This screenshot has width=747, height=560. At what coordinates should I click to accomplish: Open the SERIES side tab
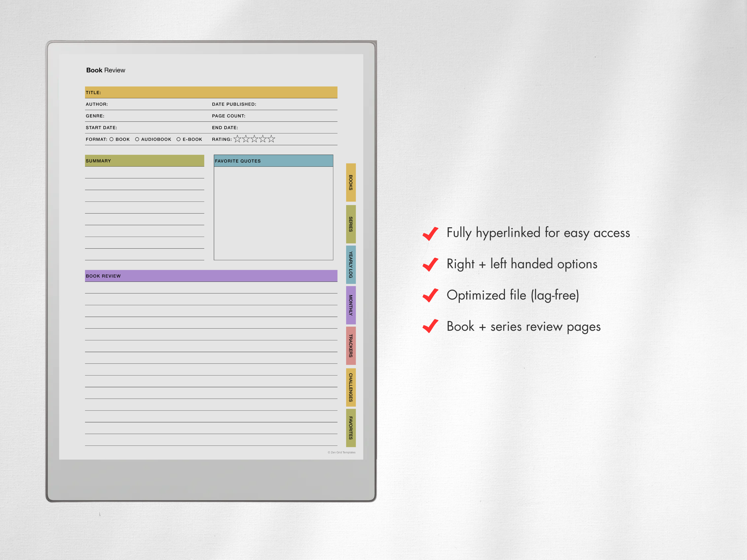point(350,224)
